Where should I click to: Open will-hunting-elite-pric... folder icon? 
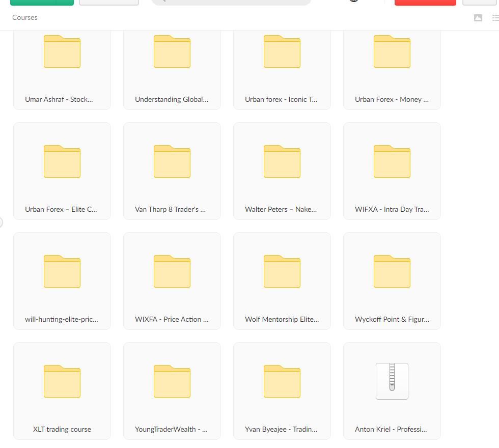(62, 271)
